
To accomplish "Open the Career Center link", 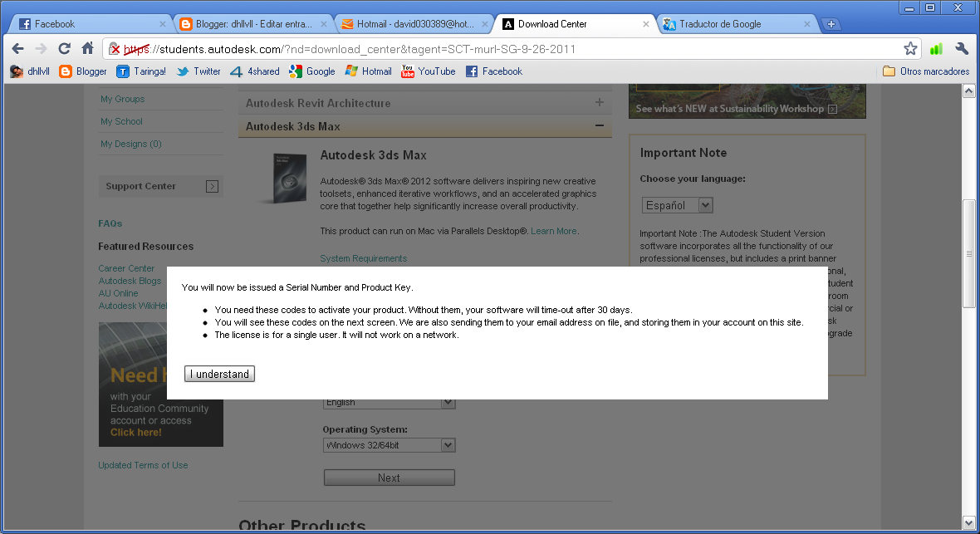I will [126, 268].
